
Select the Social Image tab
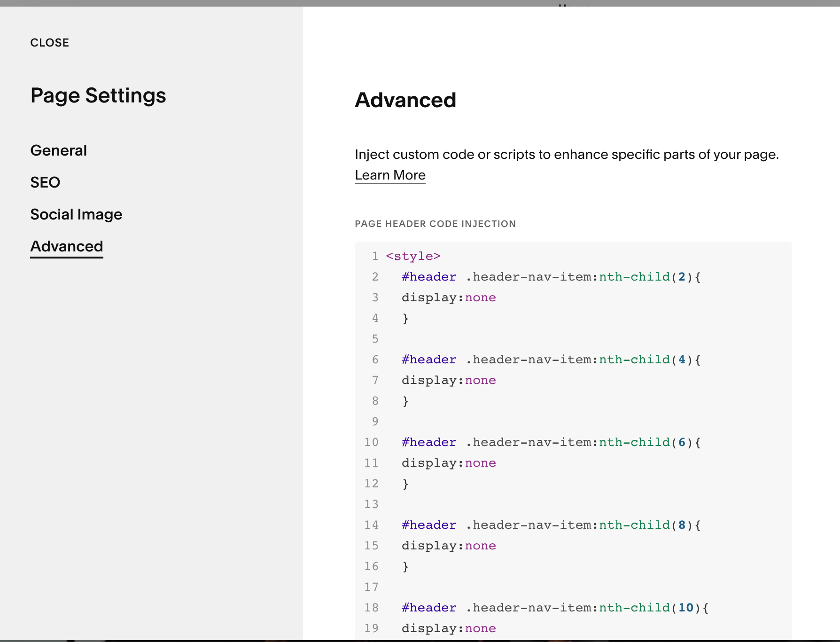tap(76, 214)
